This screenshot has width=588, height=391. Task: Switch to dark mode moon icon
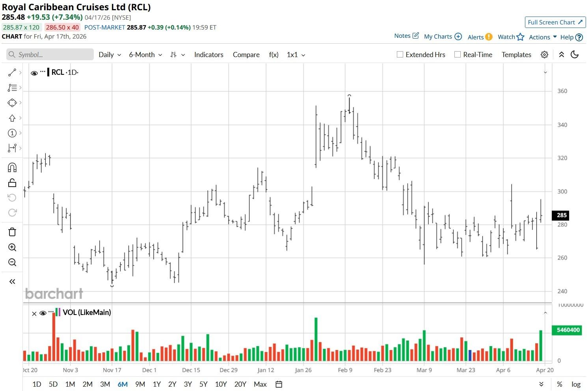pyautogui.click(x=575, y=55)
